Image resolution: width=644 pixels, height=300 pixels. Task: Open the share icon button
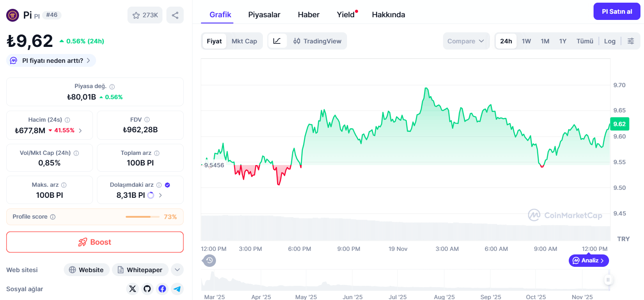click(x=175, y=15)
